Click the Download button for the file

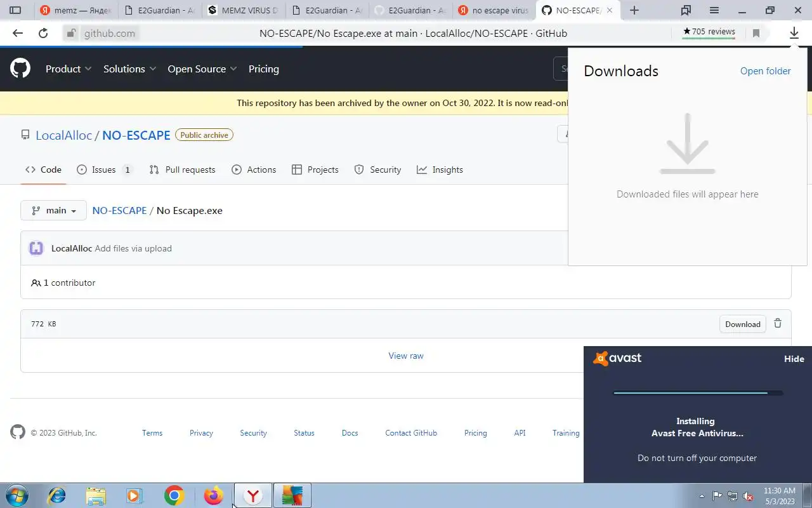coord(743,324)
